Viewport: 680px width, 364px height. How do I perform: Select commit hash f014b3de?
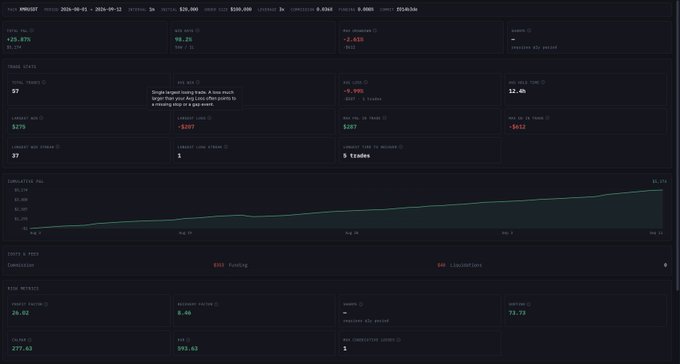407,9
